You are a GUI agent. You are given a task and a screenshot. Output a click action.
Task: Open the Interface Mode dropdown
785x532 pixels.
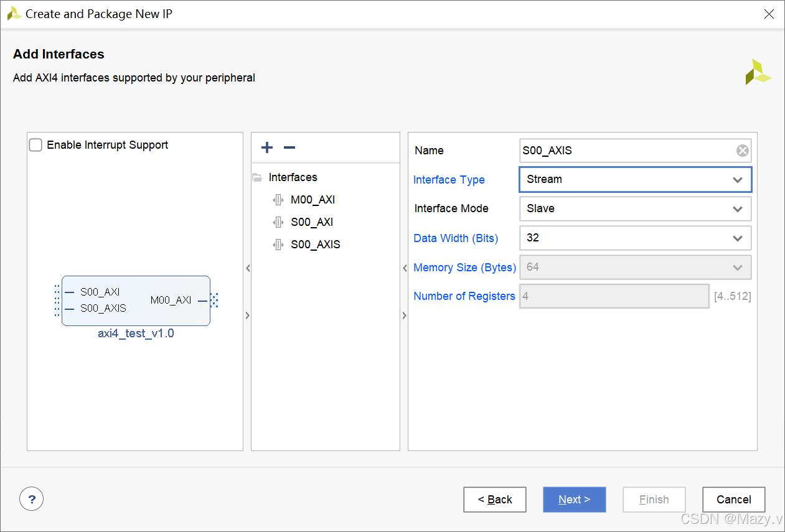pyautogui.click(x=635, y=208)
